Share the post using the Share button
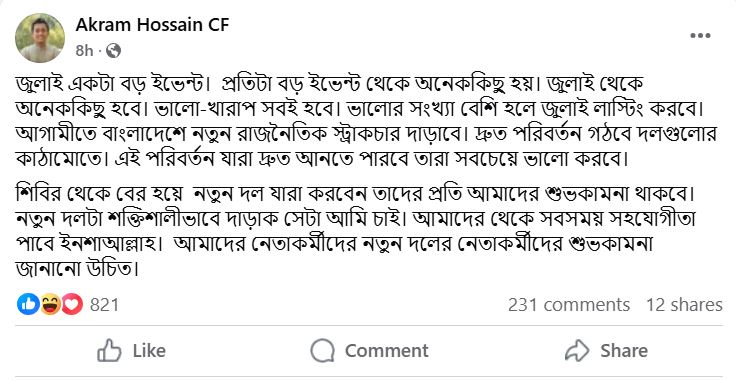Screen dimensions: 736x381 [606, 351]
